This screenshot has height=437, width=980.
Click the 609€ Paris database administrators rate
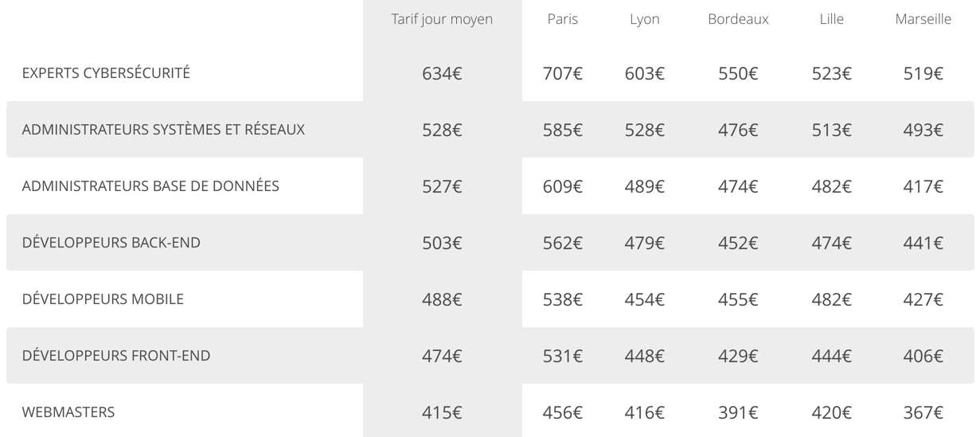coord(562,187)
